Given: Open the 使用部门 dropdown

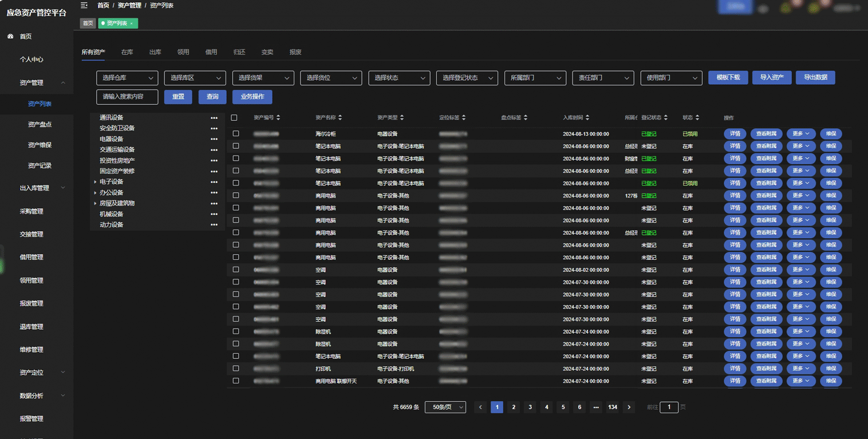Looking at the screenshot, I should (672, 78).
